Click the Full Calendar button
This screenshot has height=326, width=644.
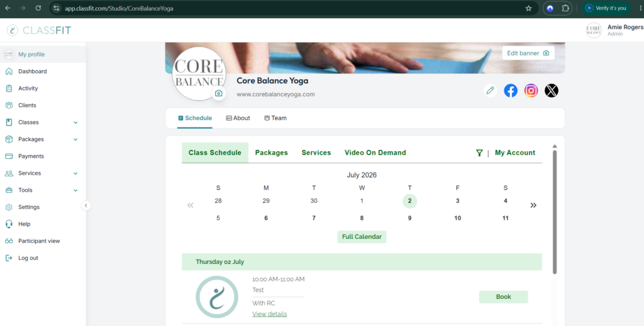[362, 237]
